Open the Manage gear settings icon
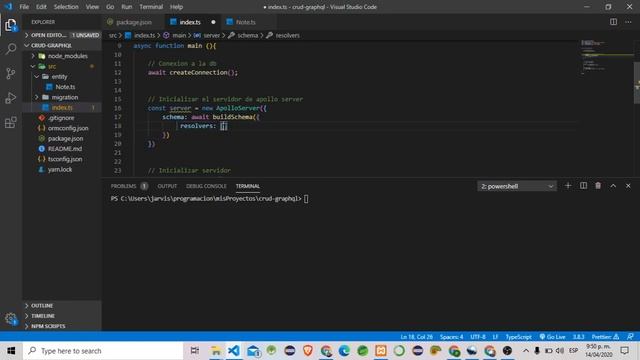This screenshot has width=640, height=360. [x=11, y=318]
